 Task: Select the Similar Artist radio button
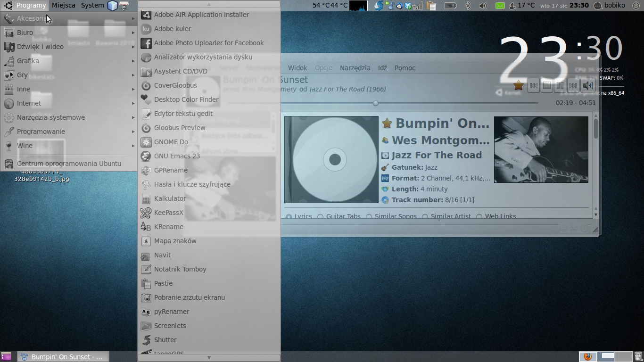(425, 217)
